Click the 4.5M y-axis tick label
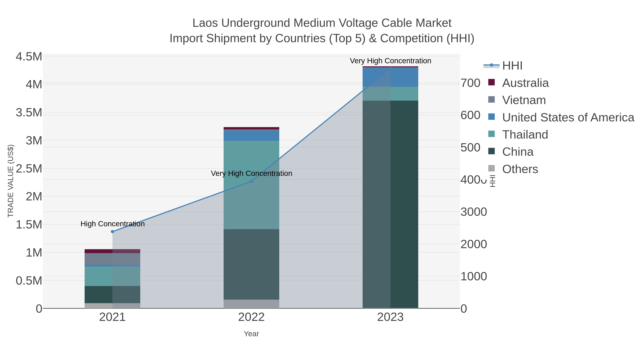 point(29,57)
